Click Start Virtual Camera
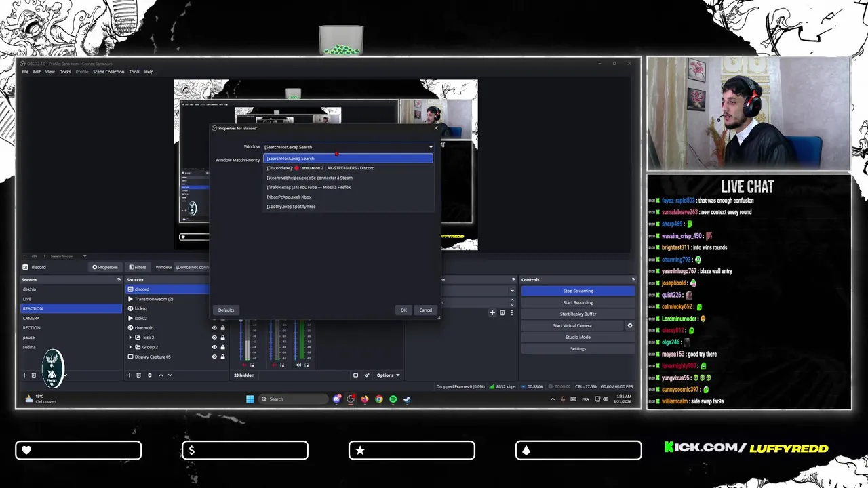 click(572, 325)
